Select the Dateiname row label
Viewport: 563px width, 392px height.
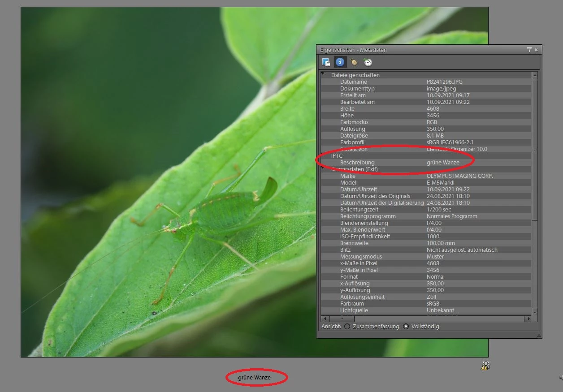click(x=353, y=82)
